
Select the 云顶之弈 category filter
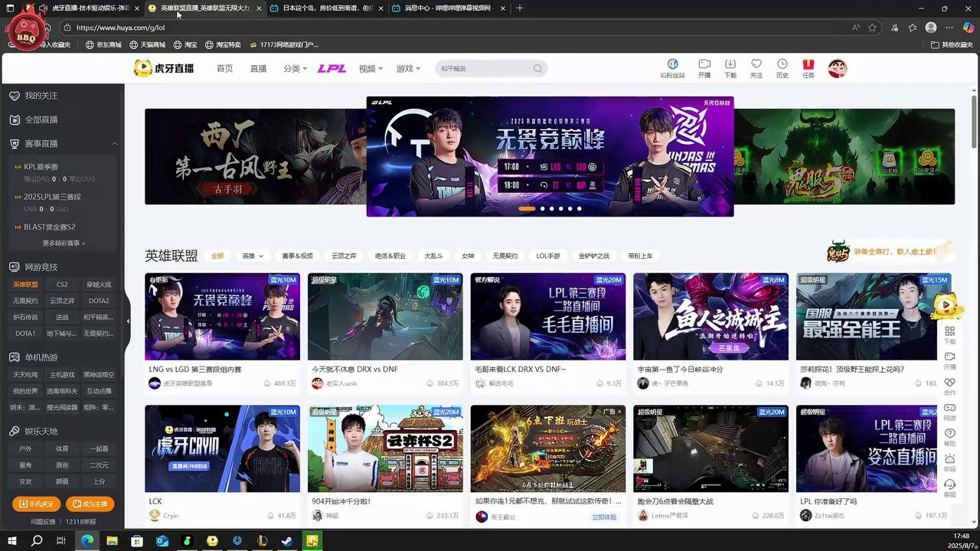click(x=344, y=256)
